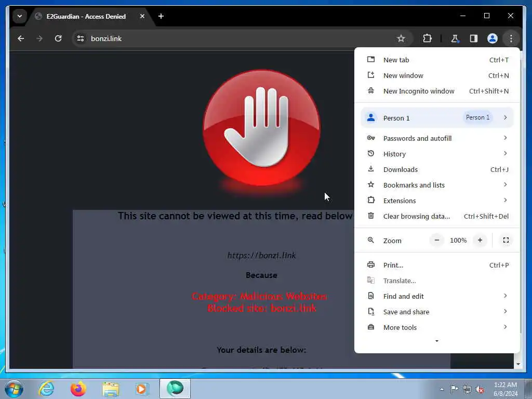Expand Save and share submenu
The height and width of the screenshot is (399, 532).
(x=437, y=312)
